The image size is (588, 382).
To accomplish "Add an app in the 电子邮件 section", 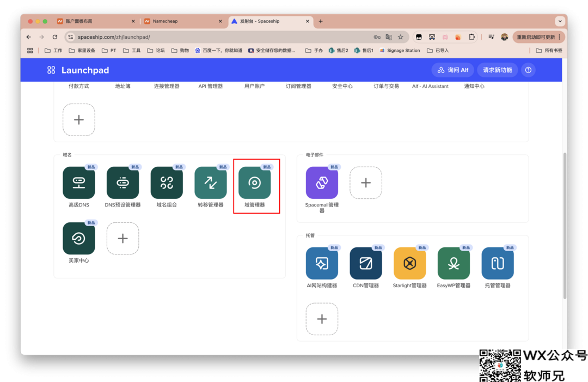I will (366, 183).
